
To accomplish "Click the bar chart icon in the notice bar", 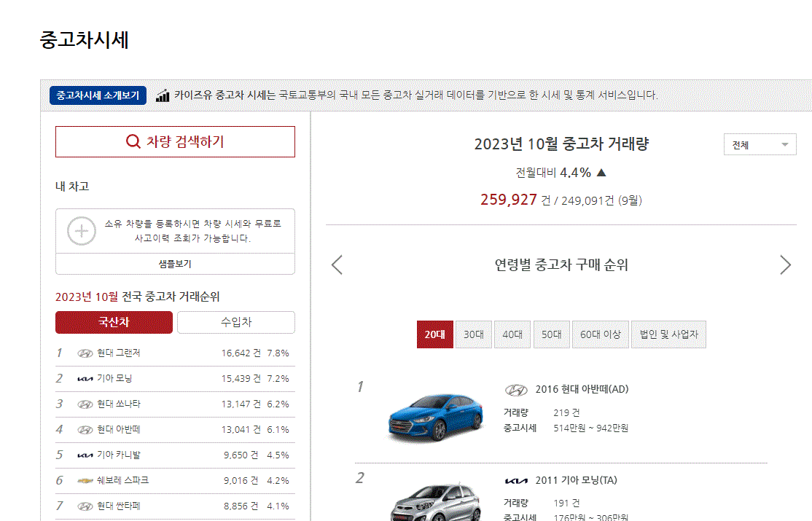I will point(163,95).
